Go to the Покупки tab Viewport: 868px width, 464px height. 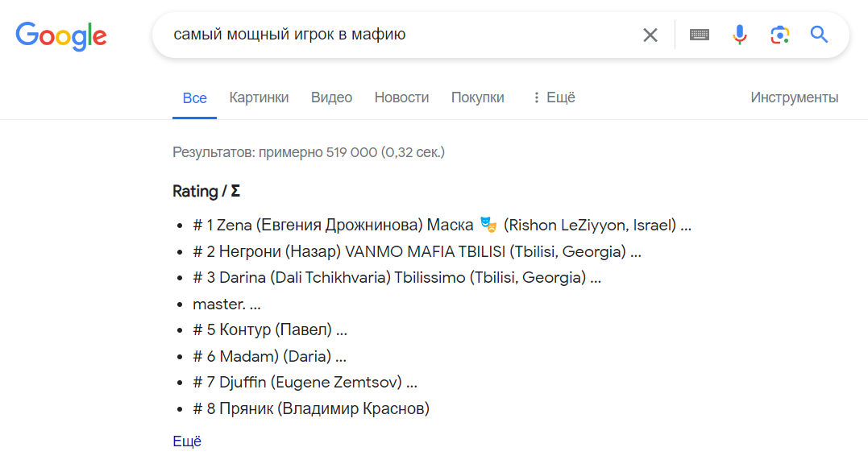click(477, 97)
